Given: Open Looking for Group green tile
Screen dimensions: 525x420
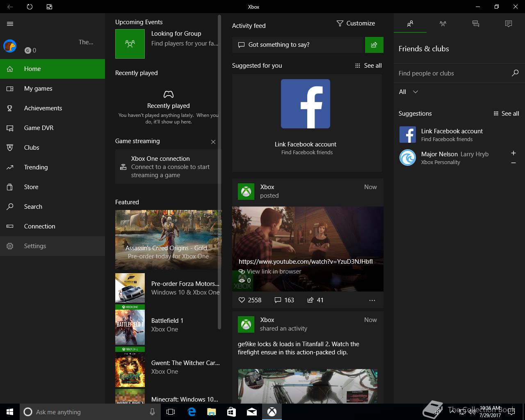Looking at the screenshot, I should pyautogui.click(x=130, y=44).
